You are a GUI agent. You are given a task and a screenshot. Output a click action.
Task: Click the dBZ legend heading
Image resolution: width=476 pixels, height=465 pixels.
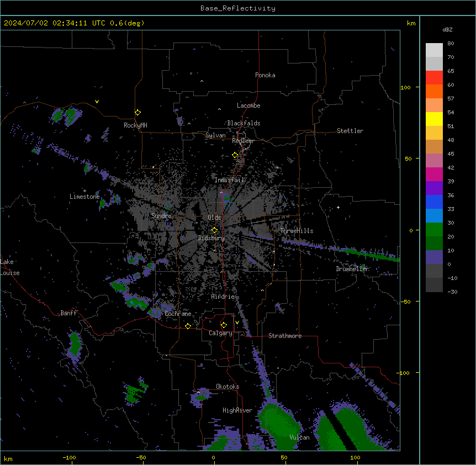click(447, 30)
